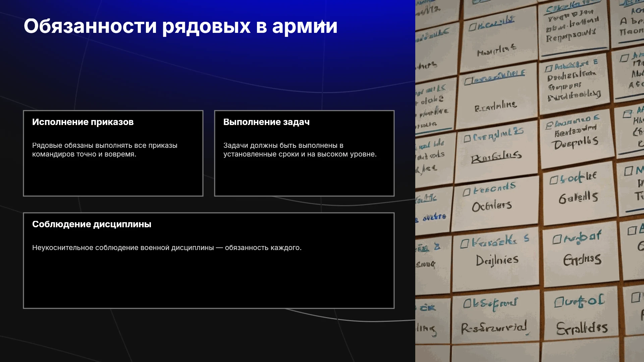Tick the checkbox on the 'Rerfilas' note
644x362 pixels.
467,138
